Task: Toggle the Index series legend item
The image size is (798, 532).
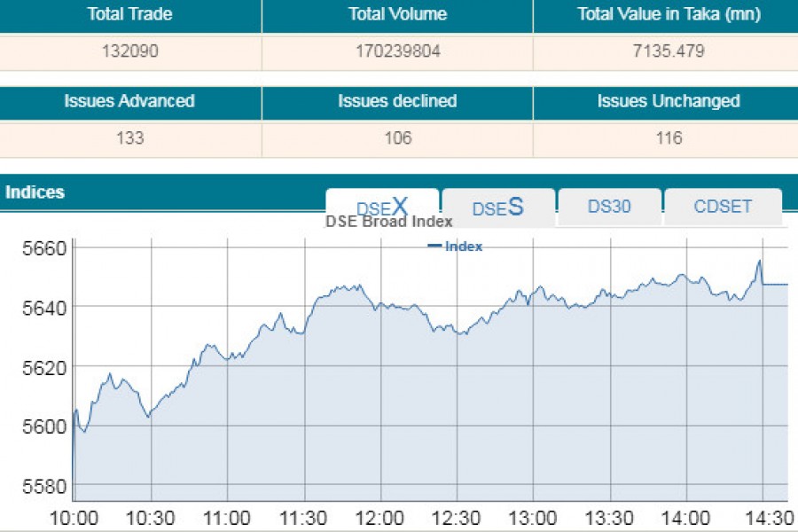Action: [x=455, y=246]
